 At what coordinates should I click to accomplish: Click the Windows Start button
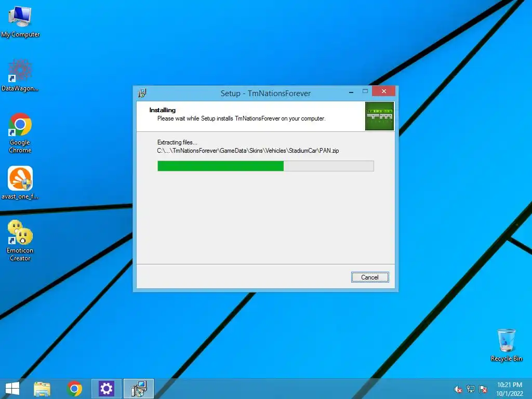pos(12,389)
